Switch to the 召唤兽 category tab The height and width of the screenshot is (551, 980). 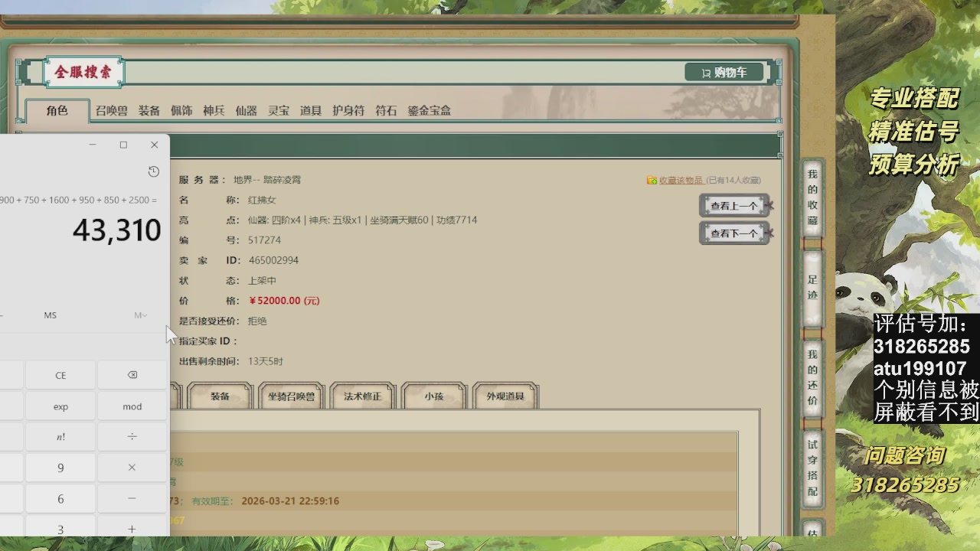(x=112, y=111)
